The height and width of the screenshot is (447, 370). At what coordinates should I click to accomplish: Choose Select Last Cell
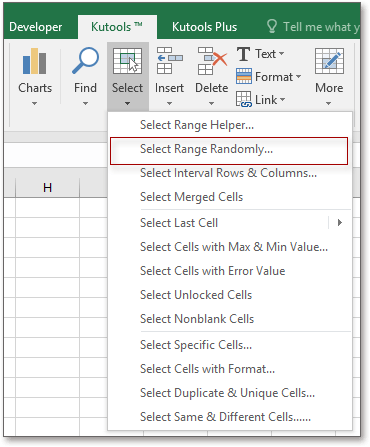coord(230,223)
